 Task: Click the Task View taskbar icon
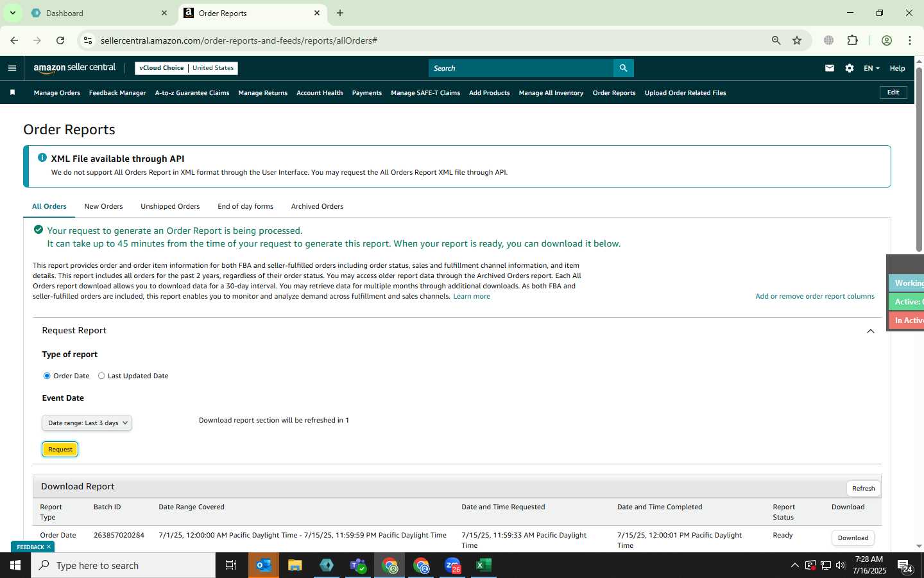pos(231,566)
